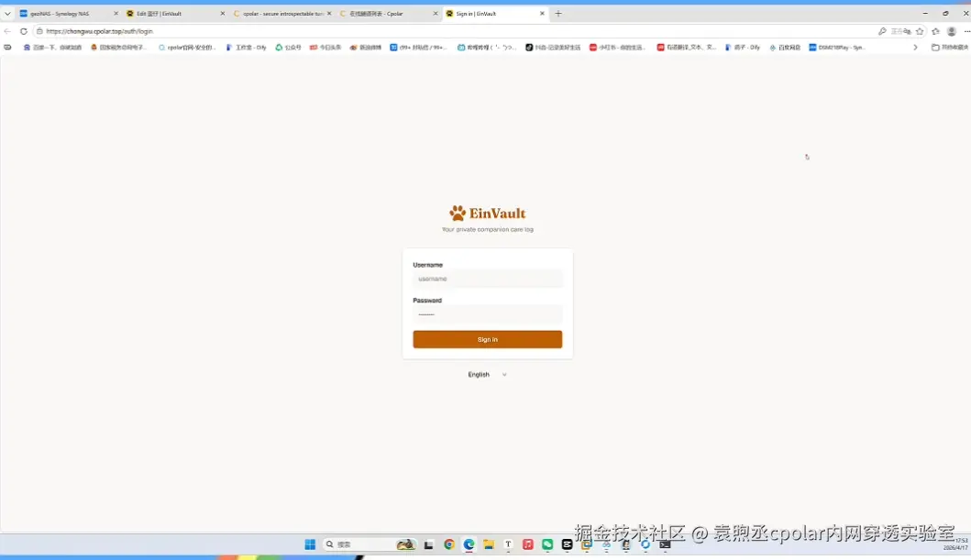971x560 pixels.
Task: Open WeChat from the taskbar
Action: pyautogui.click(x=547, y=544)
